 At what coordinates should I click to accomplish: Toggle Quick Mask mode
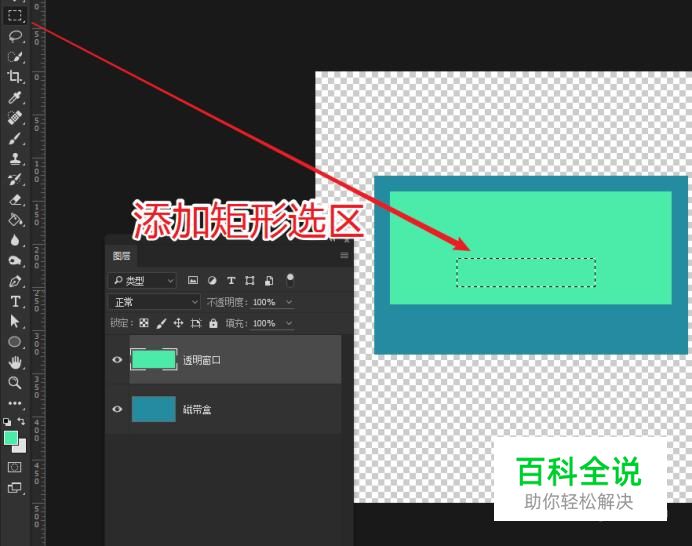(15, 467)
